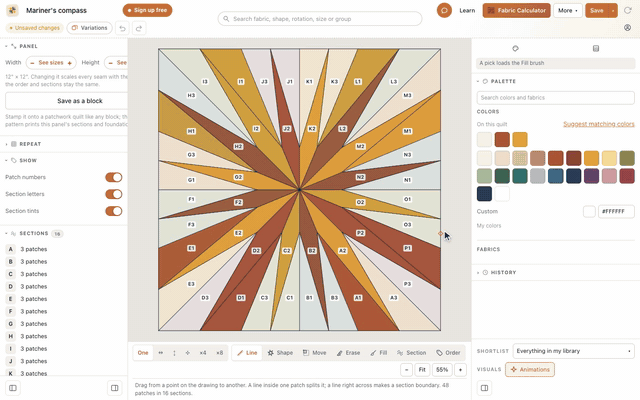Open the Shortlist library dropdown
Viewport: 640px width, 400px height.
click(573, 351)
